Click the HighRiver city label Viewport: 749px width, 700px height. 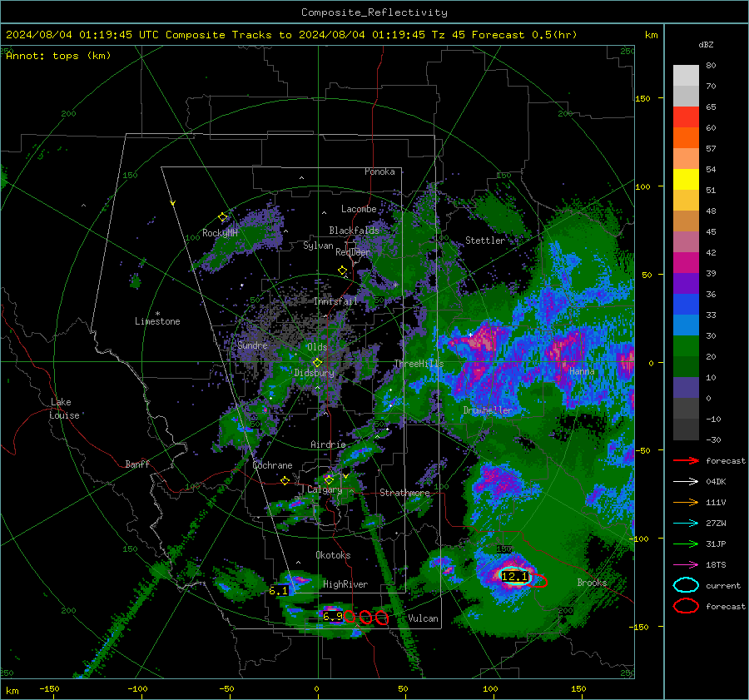345,584
